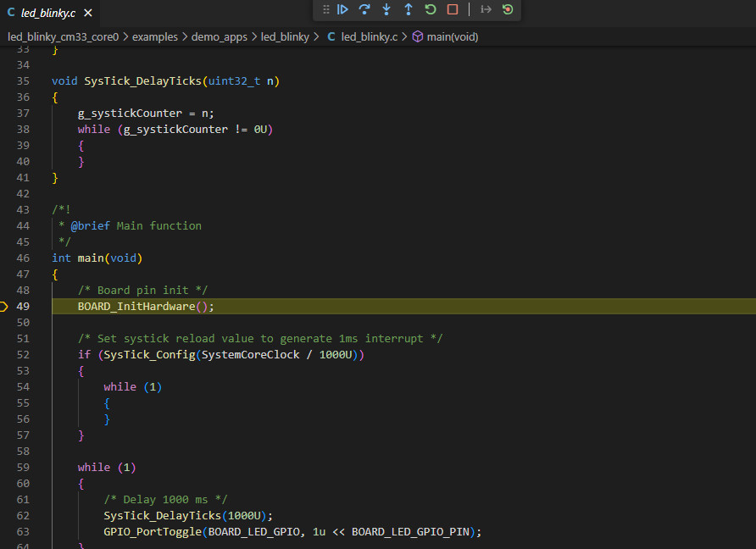Set a breakpoint next to line 62

point(7,515)
